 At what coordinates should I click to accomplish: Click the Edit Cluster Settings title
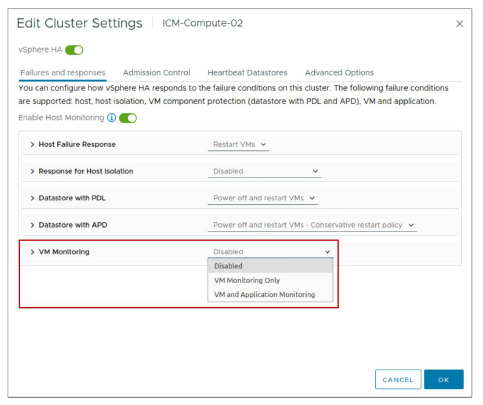pos(79,23)
